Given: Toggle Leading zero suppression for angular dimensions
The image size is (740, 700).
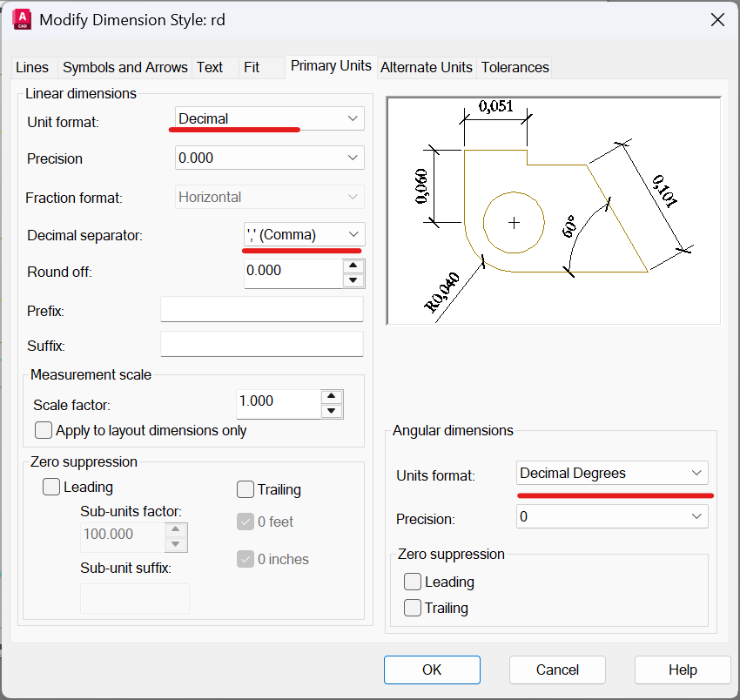Looking at the screenshot, I should coord(413,582).
